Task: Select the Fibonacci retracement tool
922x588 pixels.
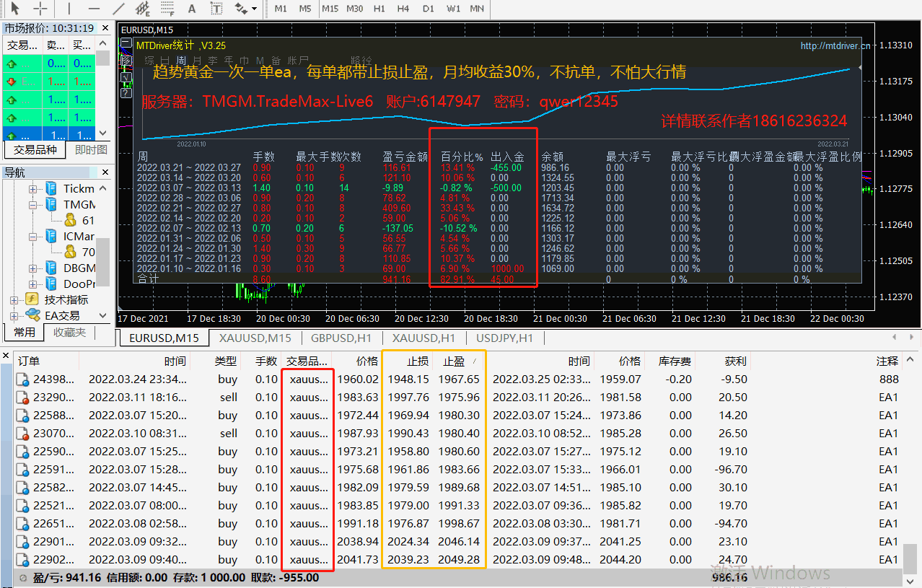Action: tap(167, 9)
